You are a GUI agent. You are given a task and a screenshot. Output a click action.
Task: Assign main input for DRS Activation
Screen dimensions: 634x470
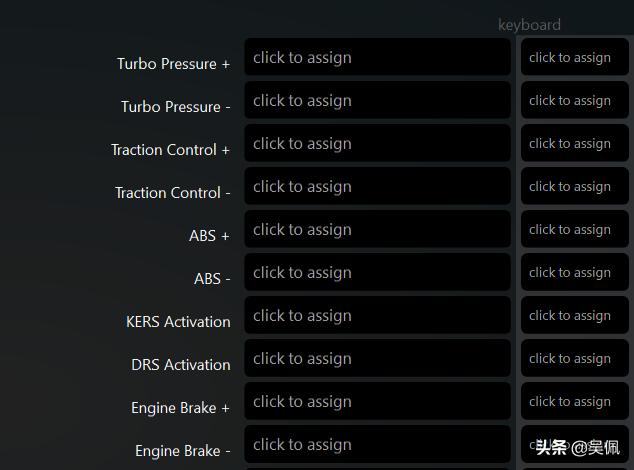377,359
